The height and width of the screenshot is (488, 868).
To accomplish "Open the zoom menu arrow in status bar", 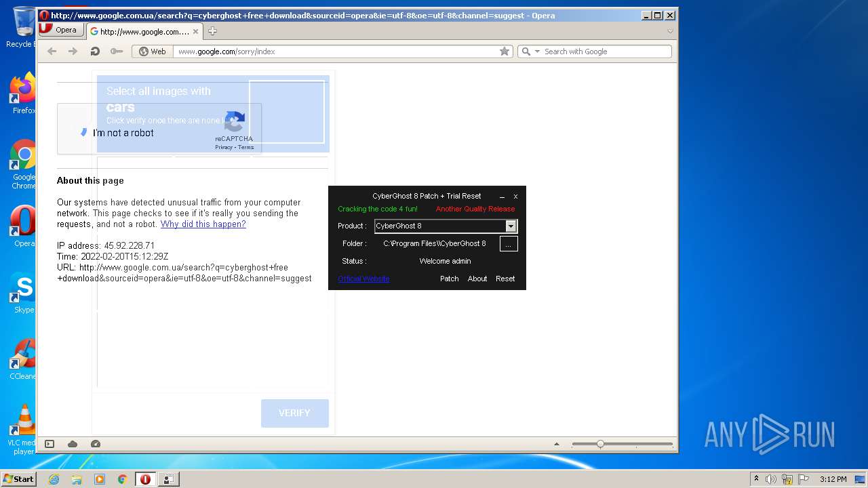I will 557,445.
